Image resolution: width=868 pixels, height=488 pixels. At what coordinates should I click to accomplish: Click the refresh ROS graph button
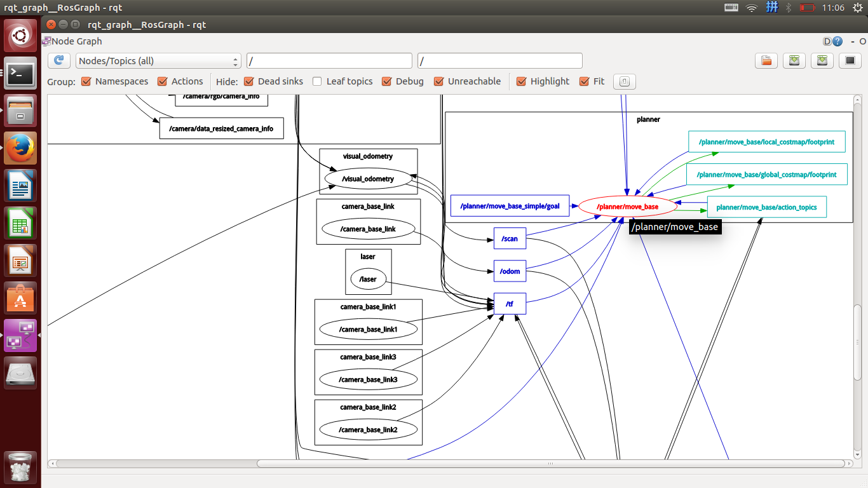[59, 61]
